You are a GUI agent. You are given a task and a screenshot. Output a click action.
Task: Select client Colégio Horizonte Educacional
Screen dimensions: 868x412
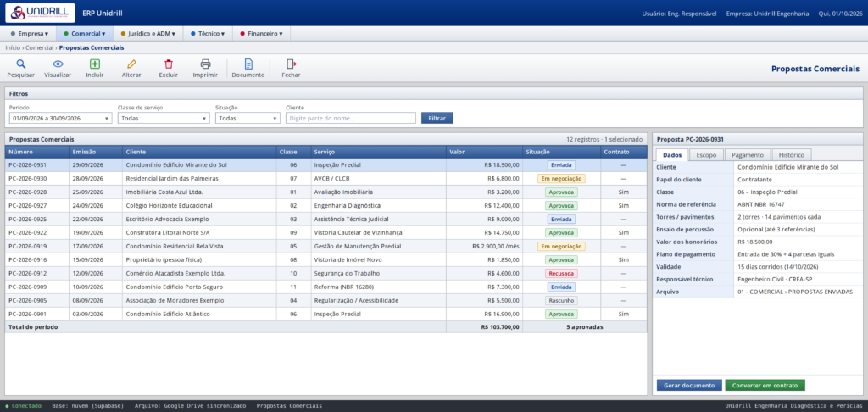point(169,205)
